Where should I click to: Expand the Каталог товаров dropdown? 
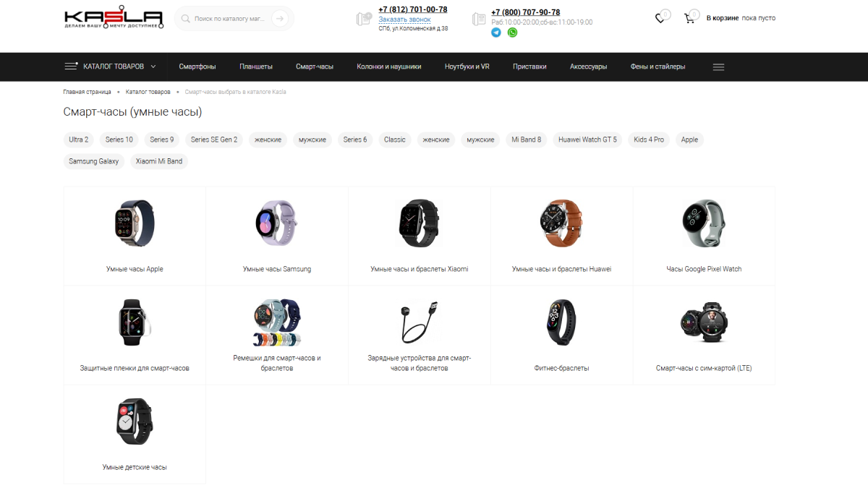tap(153, 67)
